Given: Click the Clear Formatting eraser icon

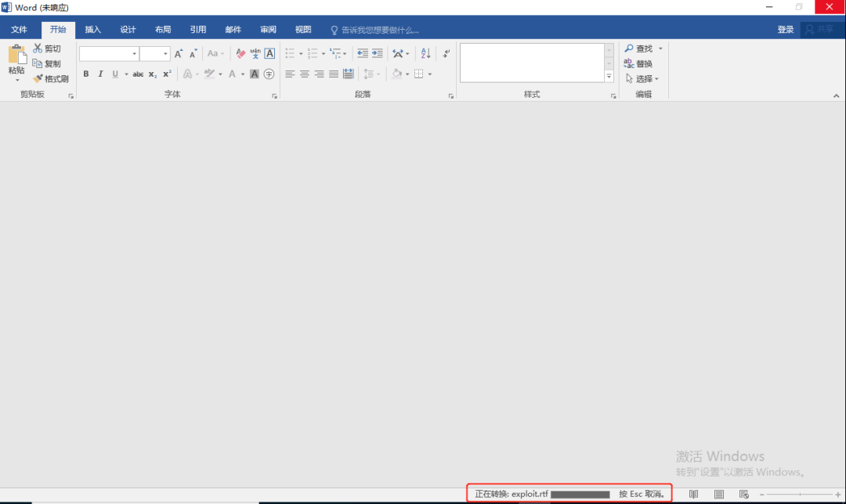Looking at the screenshot, I should click(x=240, y=54).
